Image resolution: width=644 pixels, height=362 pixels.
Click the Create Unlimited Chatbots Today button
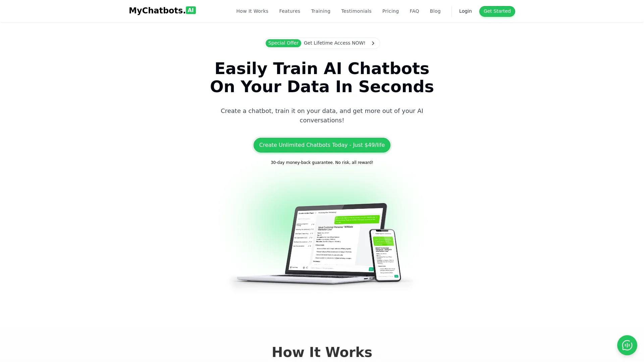click(322, 145)
